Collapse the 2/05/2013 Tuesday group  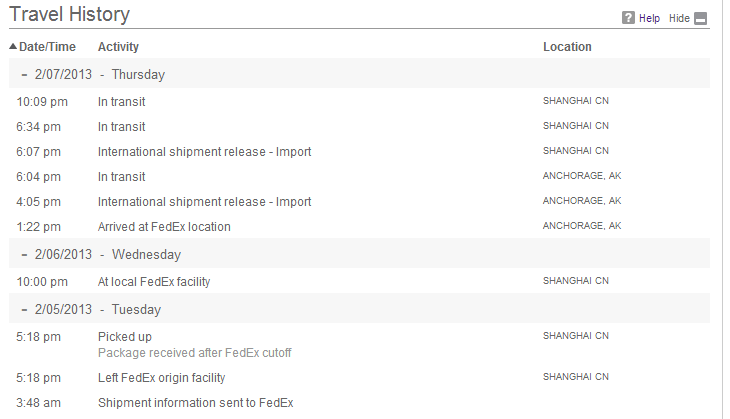pos(24,310)
